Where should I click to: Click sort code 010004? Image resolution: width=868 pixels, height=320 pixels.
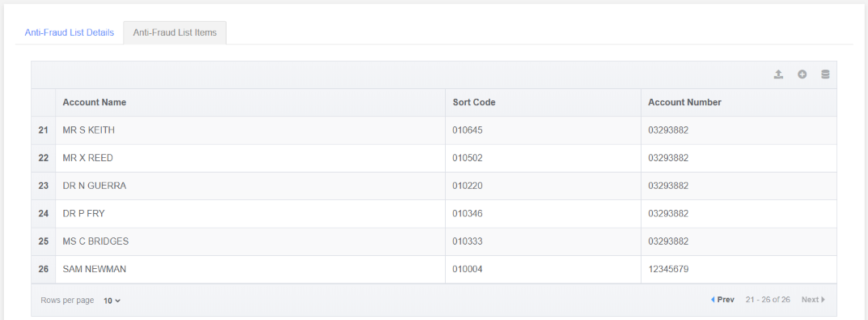coord(468,269)
